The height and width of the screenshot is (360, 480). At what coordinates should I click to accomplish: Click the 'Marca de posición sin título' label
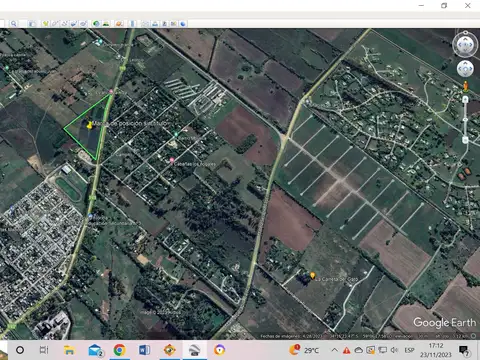click(131, 123)
